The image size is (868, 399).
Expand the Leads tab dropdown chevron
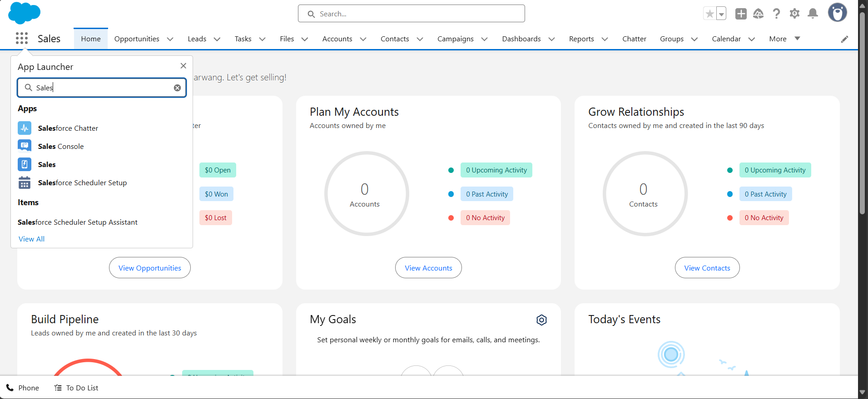(217, 39)
